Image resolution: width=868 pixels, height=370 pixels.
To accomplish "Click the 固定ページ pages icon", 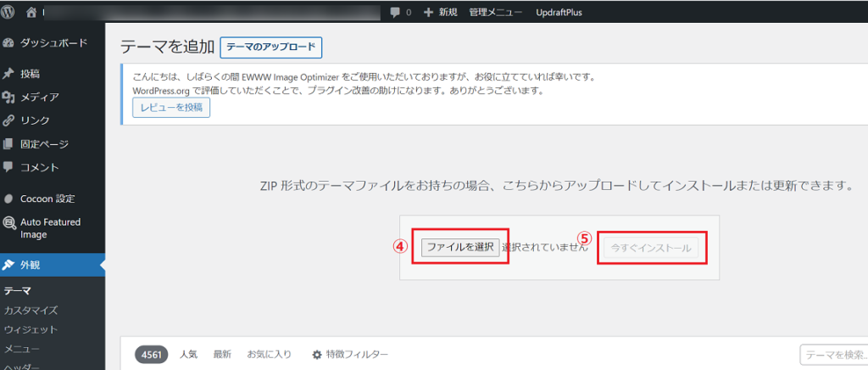I will (8, 144).
